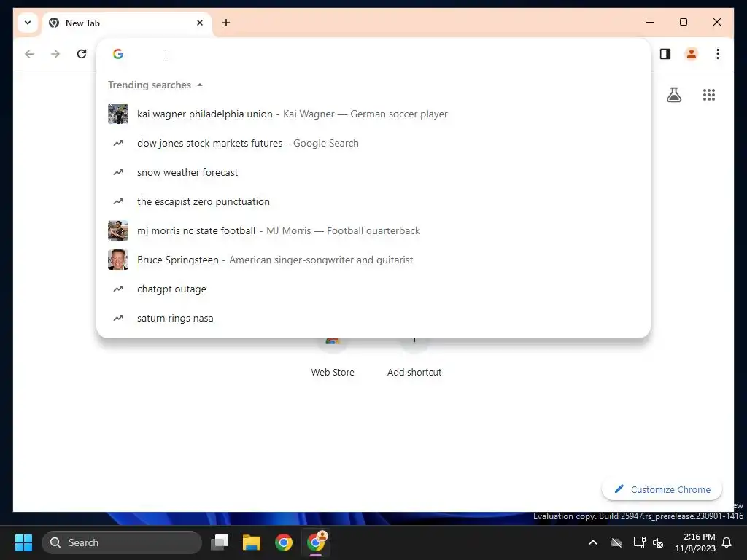
Task: Open the tab search dropdown arrow
Action: click(28, 23)
